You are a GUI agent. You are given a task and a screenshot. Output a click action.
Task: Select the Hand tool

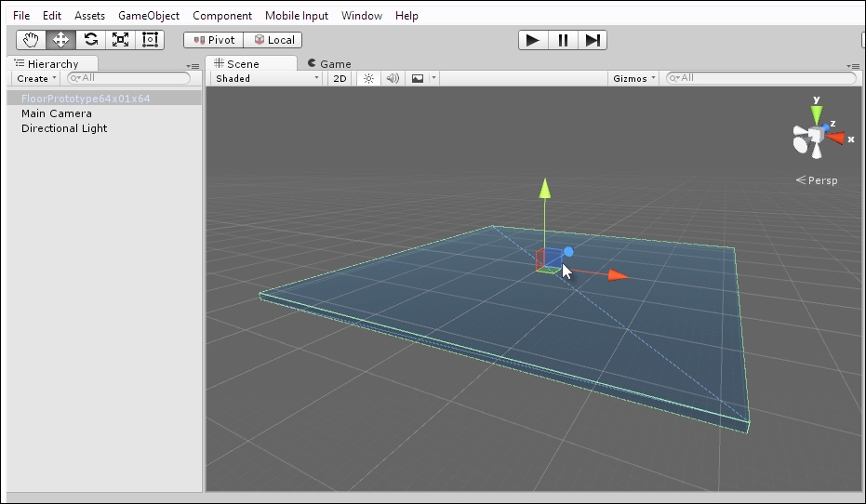(x=31, y=40)
